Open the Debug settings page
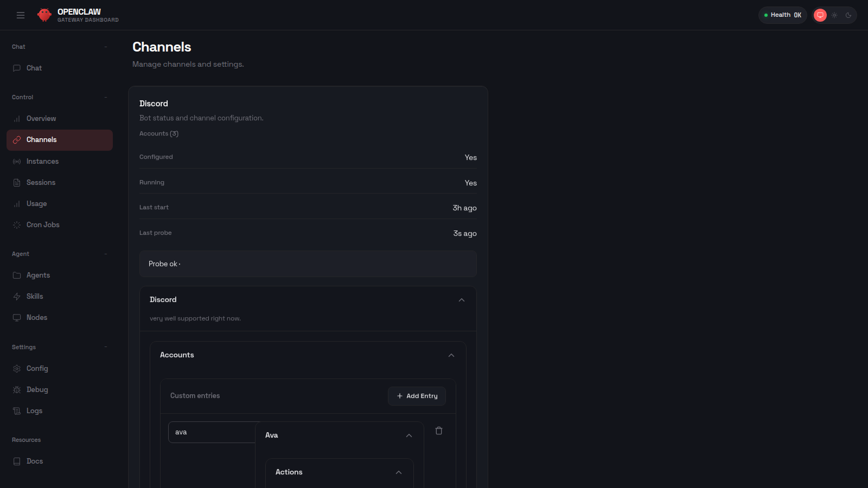 pos(37,389)
